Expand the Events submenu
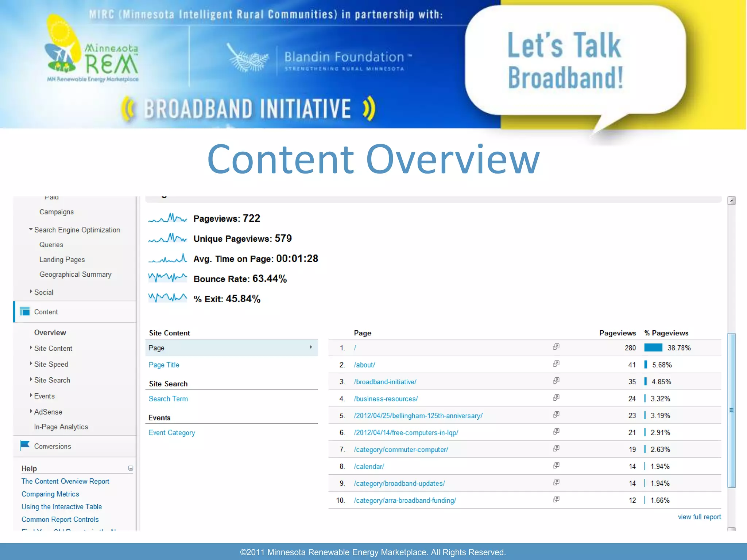Viewport: 747px width, 560px height. click(x=31, y=395)
